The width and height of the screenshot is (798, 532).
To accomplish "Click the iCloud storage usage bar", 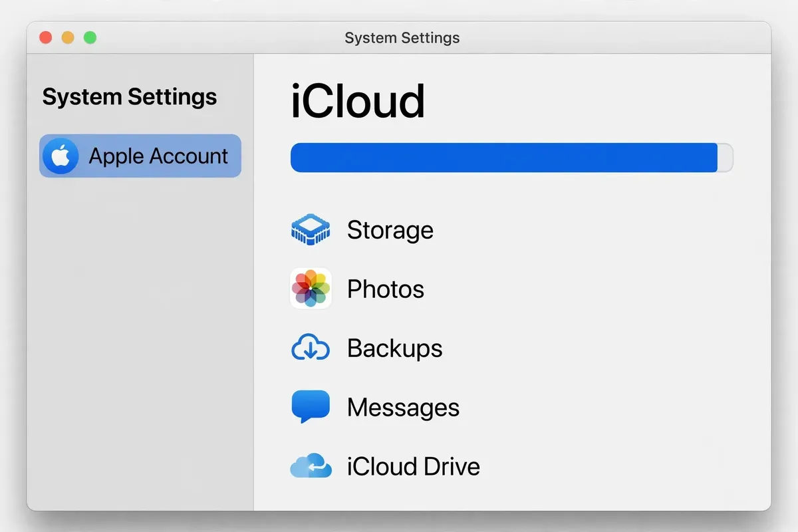I will (x=512, y=158).
